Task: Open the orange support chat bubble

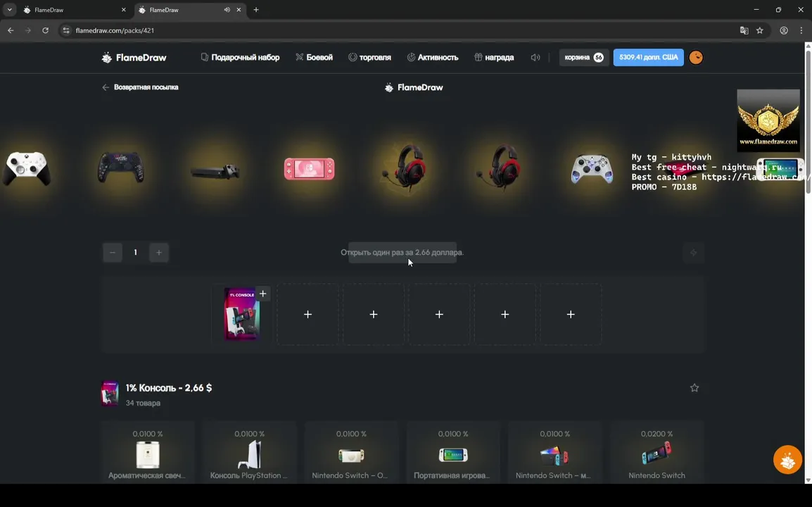Action: click(x=787, y=460)
